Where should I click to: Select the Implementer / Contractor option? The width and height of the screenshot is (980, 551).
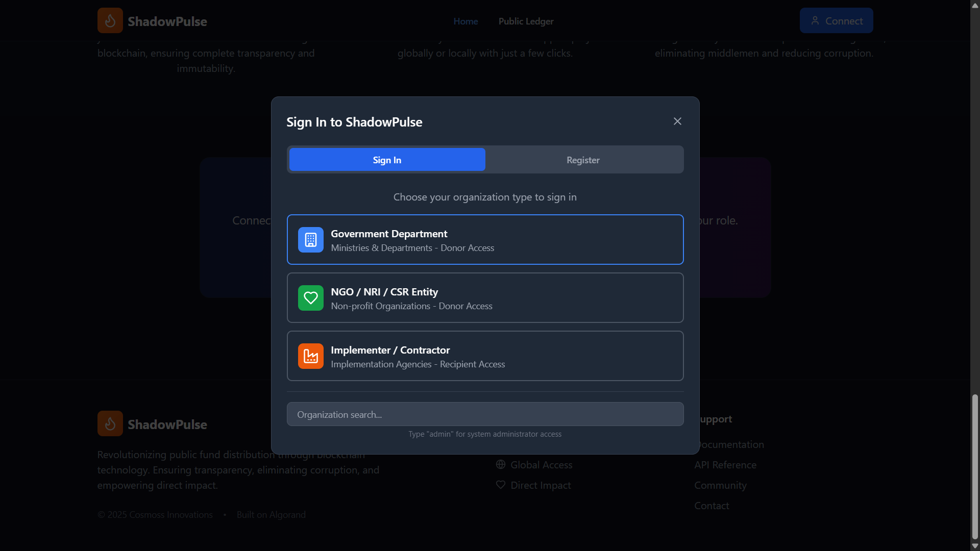(485, 356)
